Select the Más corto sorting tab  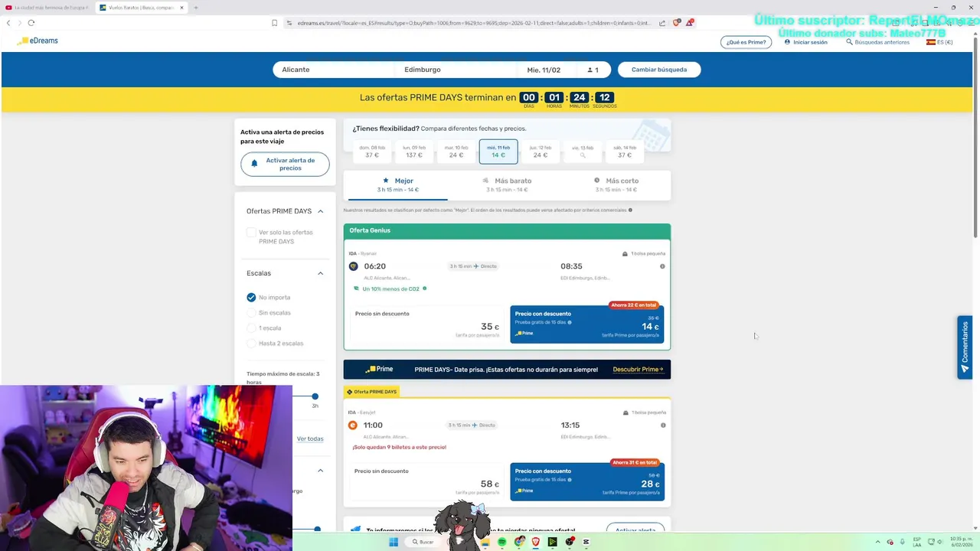[616, 185]
